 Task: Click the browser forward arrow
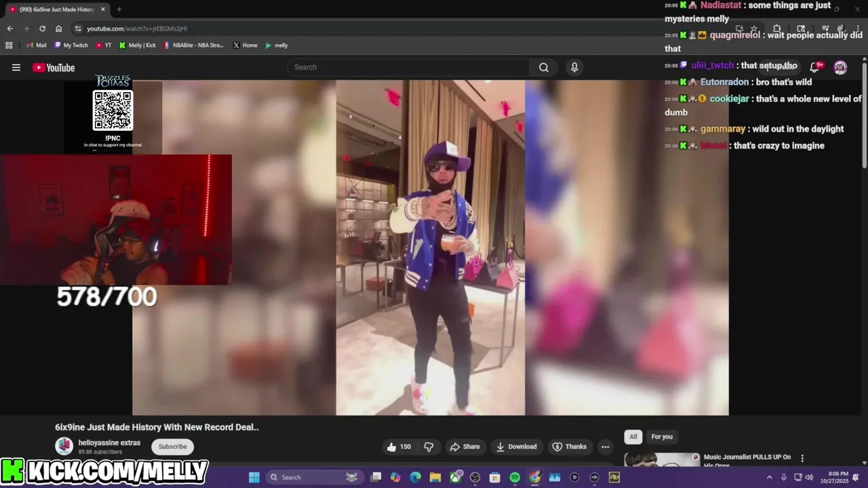[x=26, y=28]
